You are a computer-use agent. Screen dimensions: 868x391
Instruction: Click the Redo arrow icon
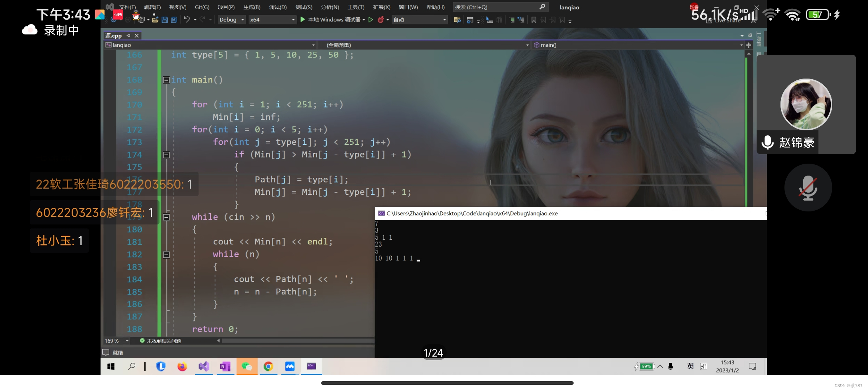coord(202,20)
